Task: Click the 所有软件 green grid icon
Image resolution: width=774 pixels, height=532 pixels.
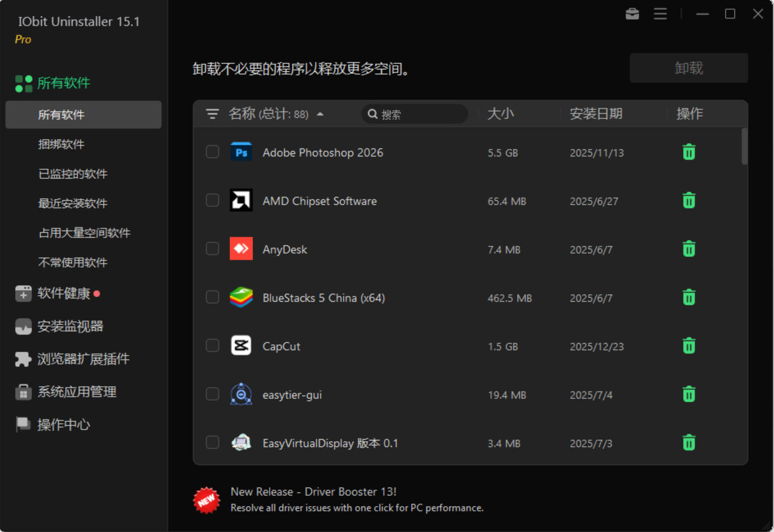Action: [23, 83]
